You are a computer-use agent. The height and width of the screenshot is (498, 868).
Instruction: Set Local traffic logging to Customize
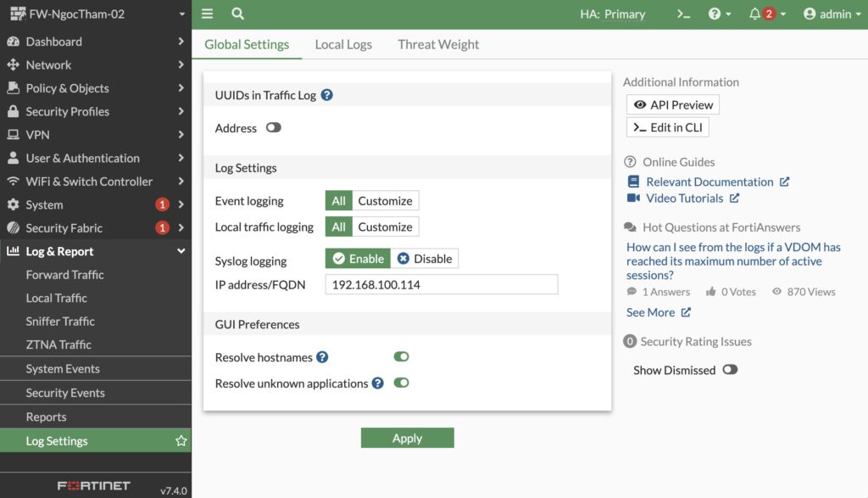pos(386,227)
